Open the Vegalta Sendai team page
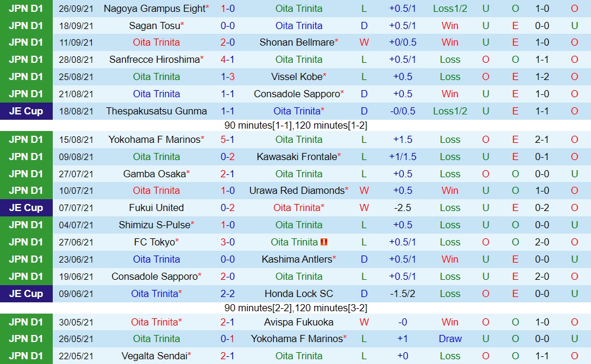 (x=154, y=356)
